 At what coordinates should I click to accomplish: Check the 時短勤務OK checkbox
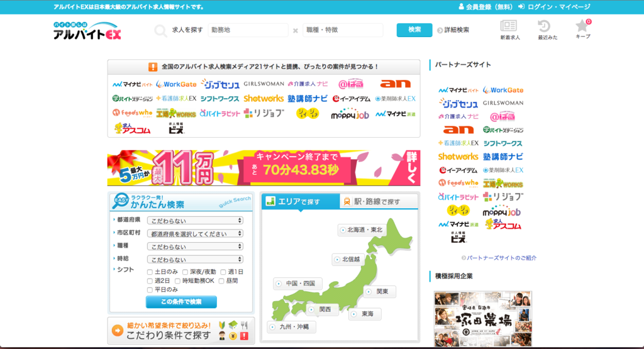[177, 281]
